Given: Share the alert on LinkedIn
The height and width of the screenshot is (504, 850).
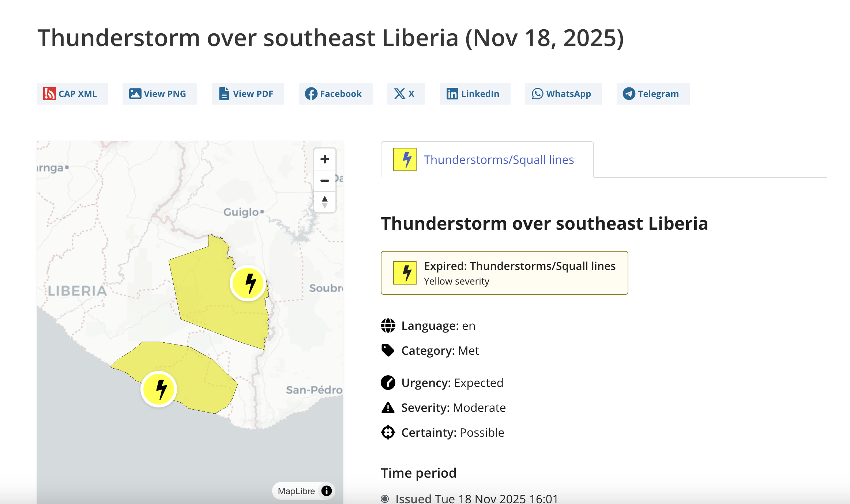Looking at the screenshot, I should pyautogui.click(x=475, y=94).
